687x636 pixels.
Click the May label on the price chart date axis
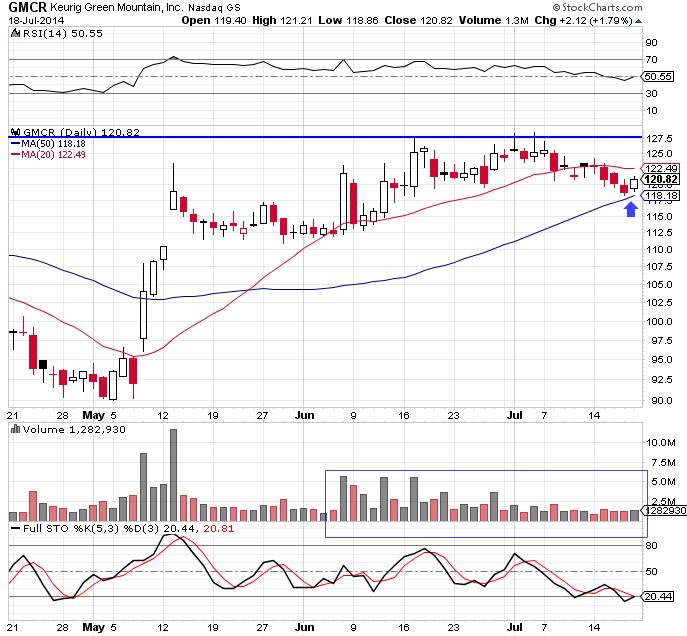(94, 415)
